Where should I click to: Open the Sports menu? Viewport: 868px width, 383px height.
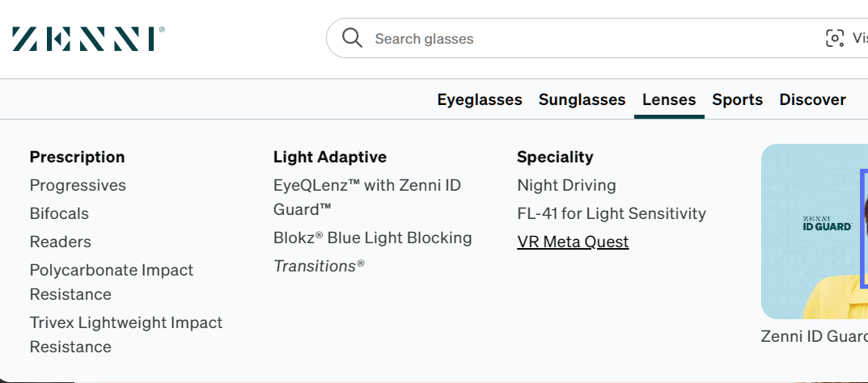(x=737, y=99)
